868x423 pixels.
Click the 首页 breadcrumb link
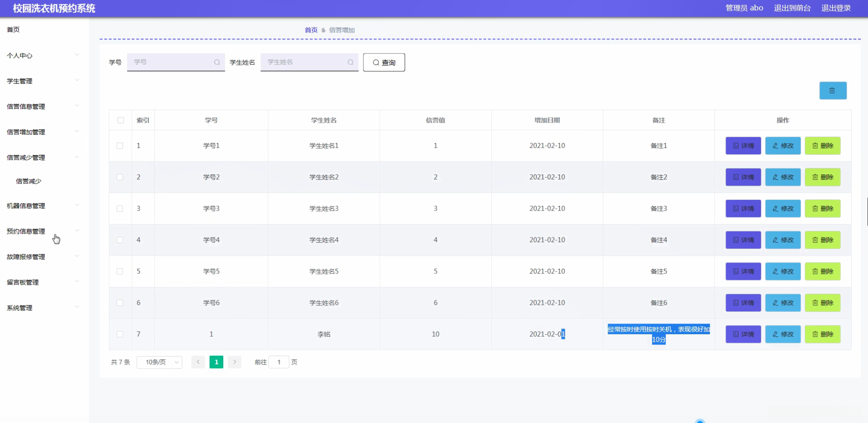311,30
